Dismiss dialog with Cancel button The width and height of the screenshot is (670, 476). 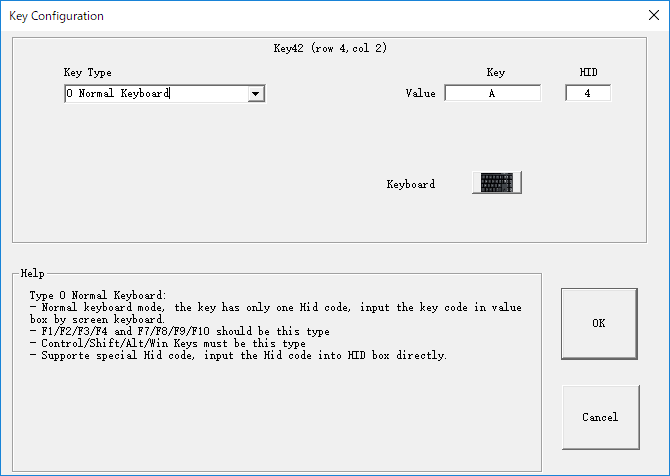[x=600, y=417]
